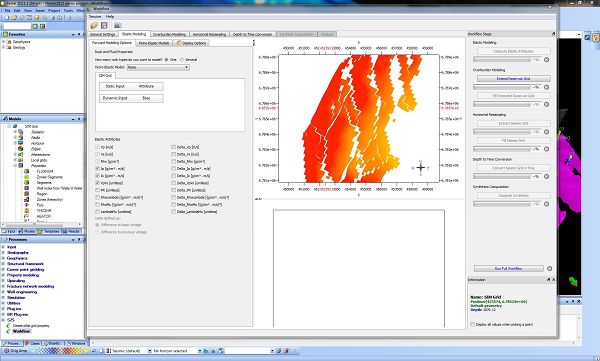Image resolution: width=600 pixels, height=361 pixels.
Task: Collapse SIM Grid node in Models tree
Action: pyautogui.click(x=10, y=126)
